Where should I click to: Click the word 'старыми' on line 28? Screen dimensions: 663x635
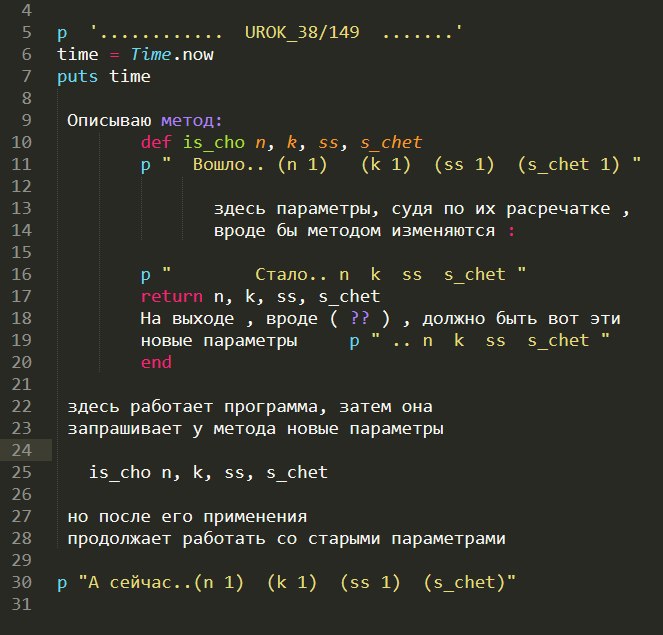(344, 539)
